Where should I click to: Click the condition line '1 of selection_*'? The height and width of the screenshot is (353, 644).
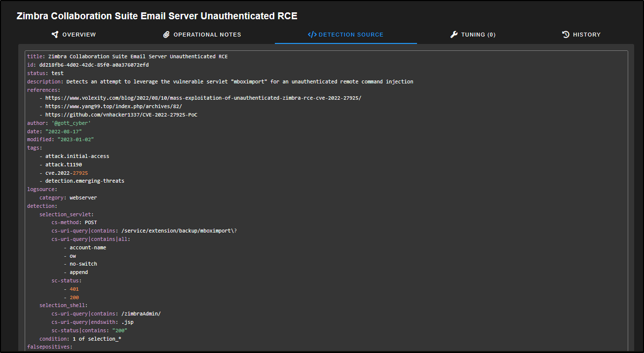point(97,339)
